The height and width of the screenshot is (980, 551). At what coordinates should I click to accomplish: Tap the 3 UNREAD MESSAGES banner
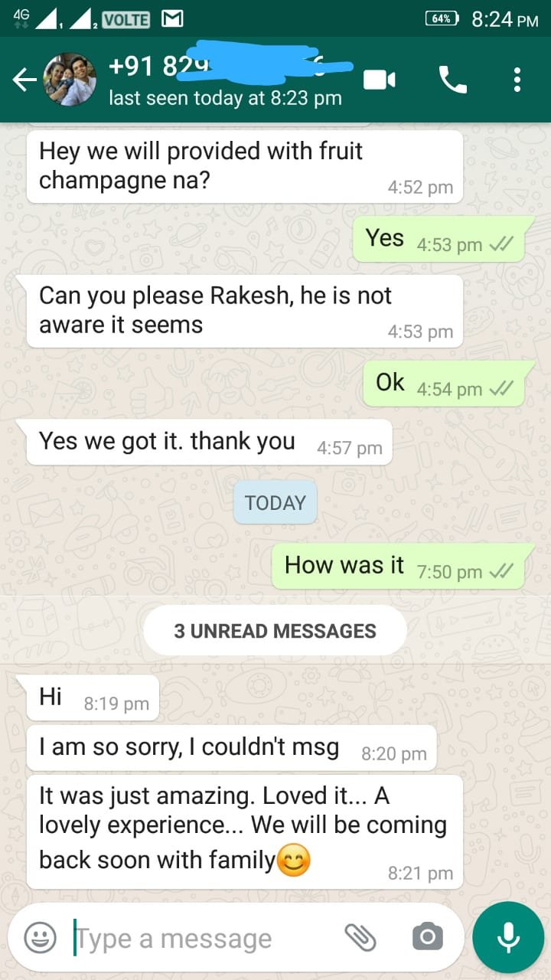pos(275,631)
